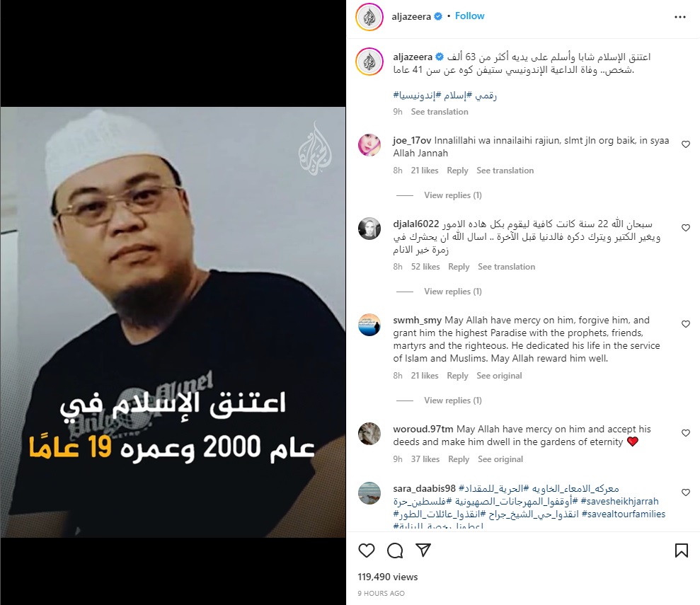Screen dimensions: 700x605
Task: Like swmh_smy's comment heart
Action: [x=686, y=324]
